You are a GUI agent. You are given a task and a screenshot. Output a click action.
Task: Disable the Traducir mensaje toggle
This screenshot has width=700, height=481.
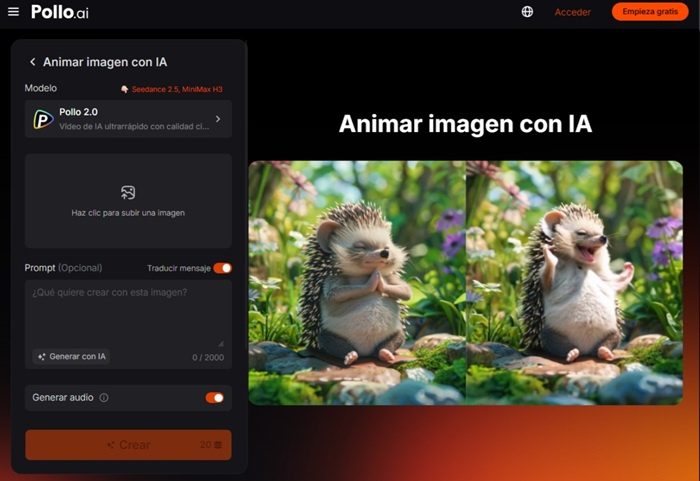coord(222,268)
